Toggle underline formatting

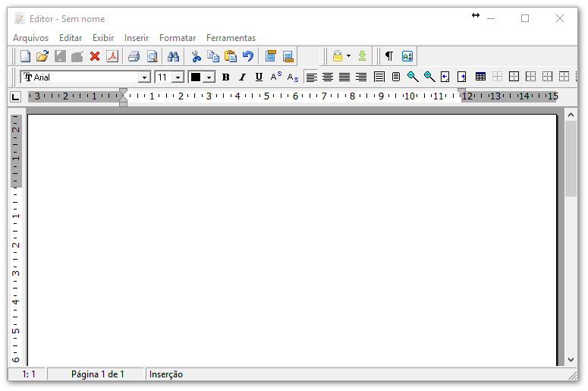click(259, 77)
